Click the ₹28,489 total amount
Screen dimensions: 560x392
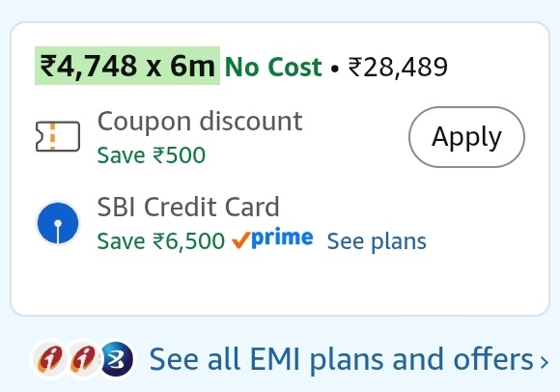pyautogui.click(x=398, y=67)
